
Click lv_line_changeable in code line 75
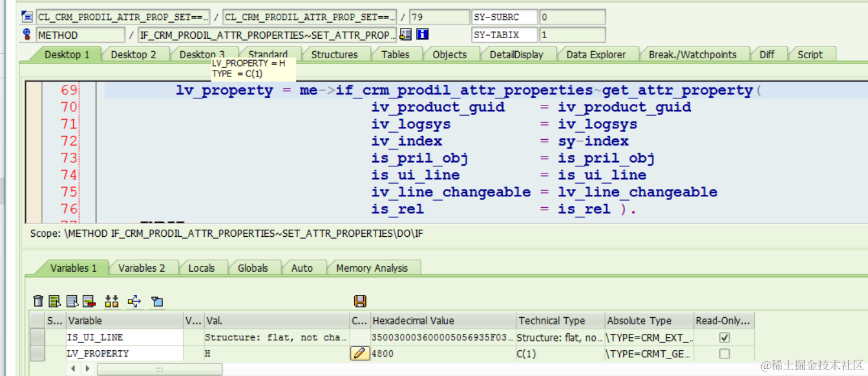click(637, 192)
